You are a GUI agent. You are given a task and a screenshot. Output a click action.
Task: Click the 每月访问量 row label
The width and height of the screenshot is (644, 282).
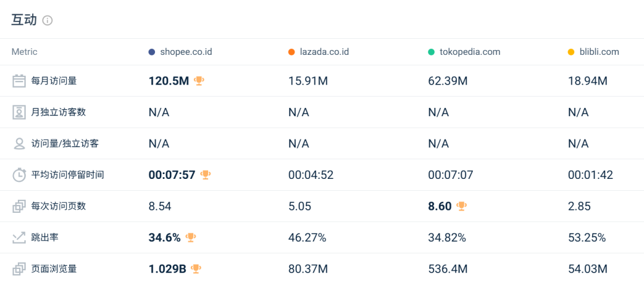coord(54,81)
